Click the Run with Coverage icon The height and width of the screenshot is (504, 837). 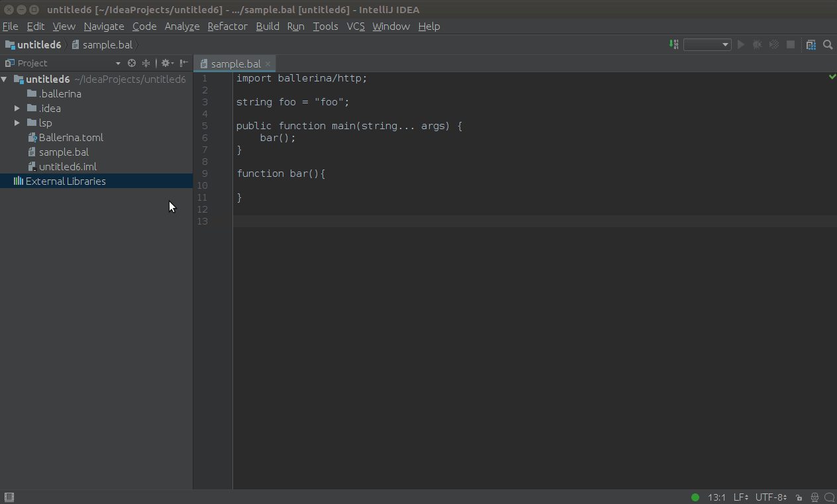click(773, 44)
